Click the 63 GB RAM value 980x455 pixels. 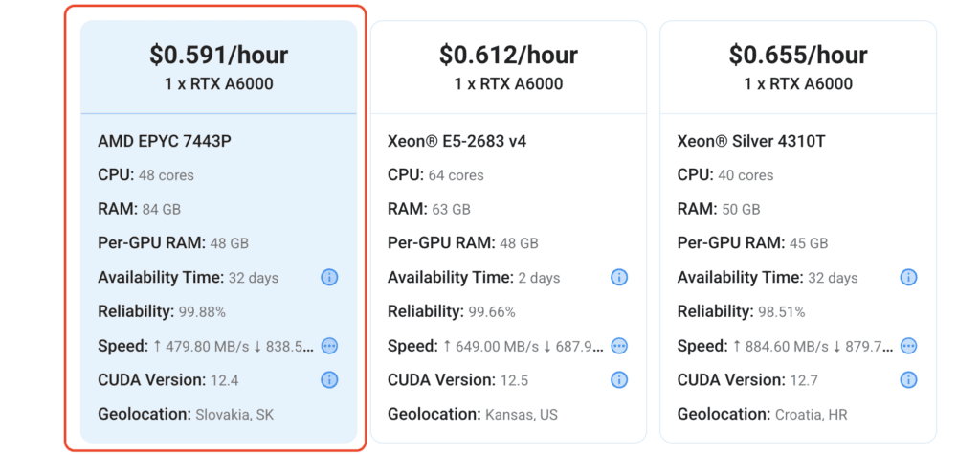(x=452, y=210)
